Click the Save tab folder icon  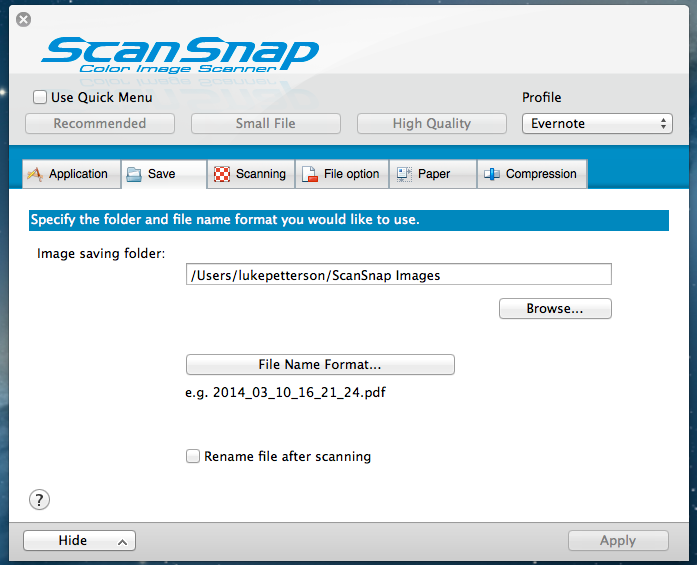133,174
